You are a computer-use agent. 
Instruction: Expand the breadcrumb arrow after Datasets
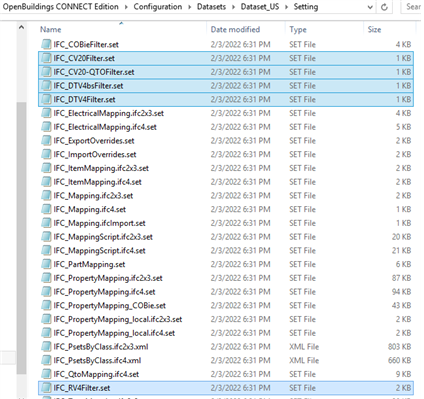233,7
